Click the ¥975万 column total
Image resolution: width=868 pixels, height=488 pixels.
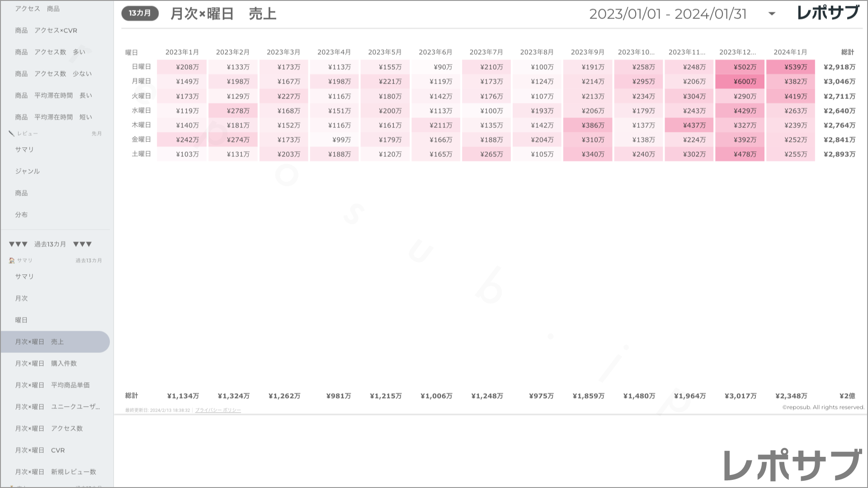[541, 396]
